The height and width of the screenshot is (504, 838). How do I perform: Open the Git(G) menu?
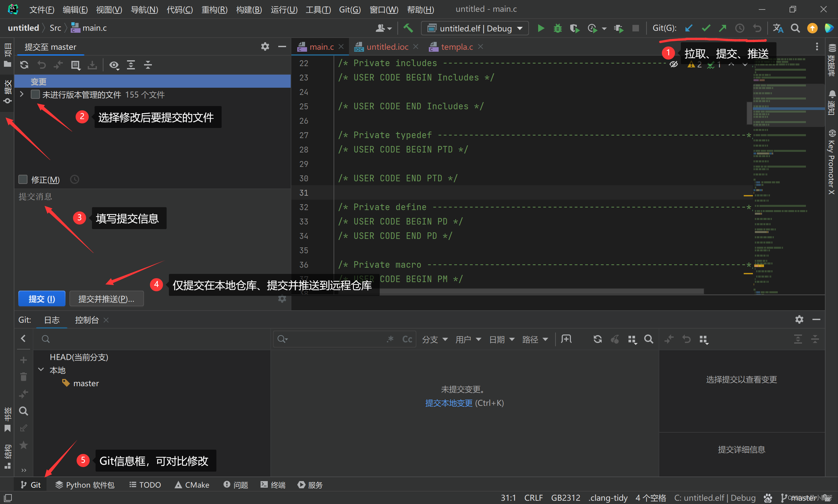(x=350, y=9)
